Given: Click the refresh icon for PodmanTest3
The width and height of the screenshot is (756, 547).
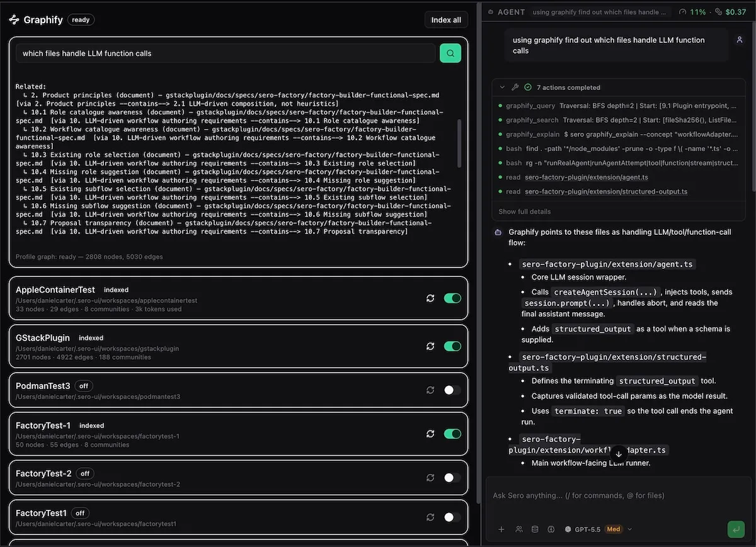Looking at the screenshot, I should (430, 390).
